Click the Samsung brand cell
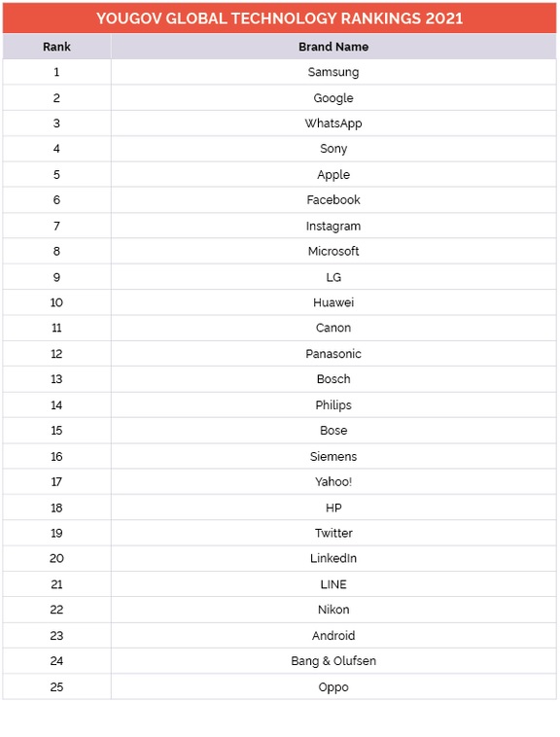This screenshot has height=737, width=560. [333, 72]
